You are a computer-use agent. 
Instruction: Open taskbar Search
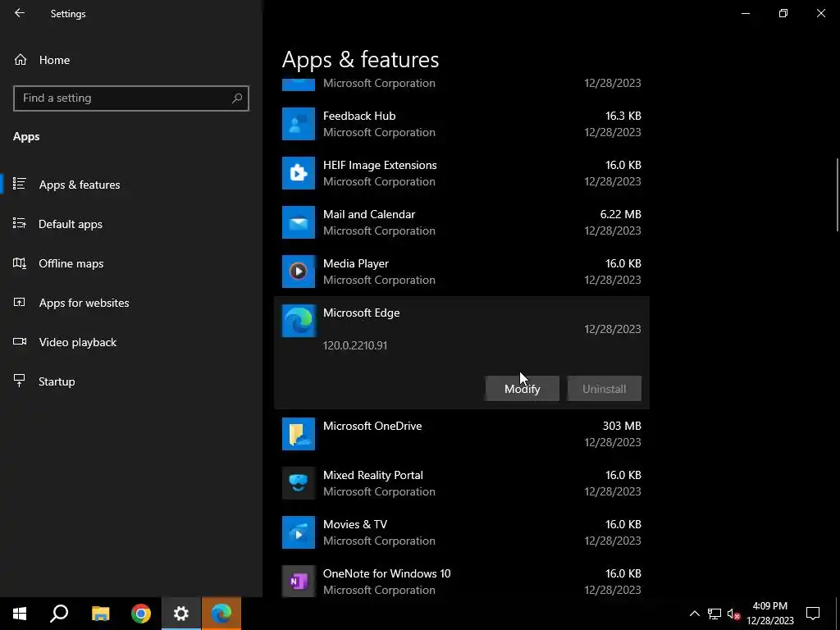click(x=59, y=614)
